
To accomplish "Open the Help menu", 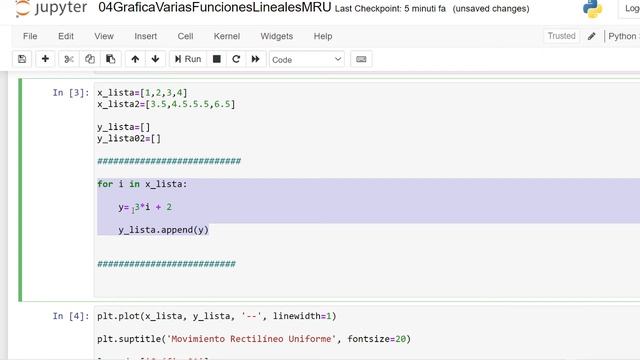I will pos(323,36).
